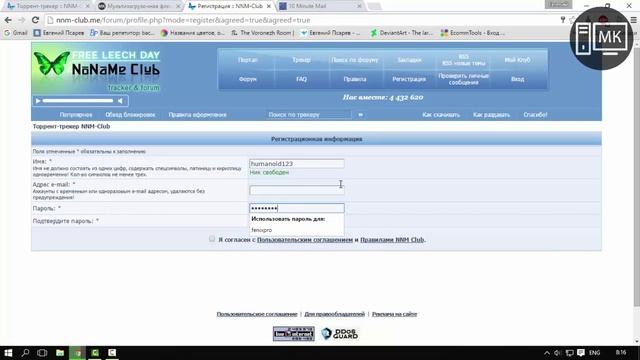Open the Закладки menu item
The width and height of the screenshot is (640, 360).
409,60
